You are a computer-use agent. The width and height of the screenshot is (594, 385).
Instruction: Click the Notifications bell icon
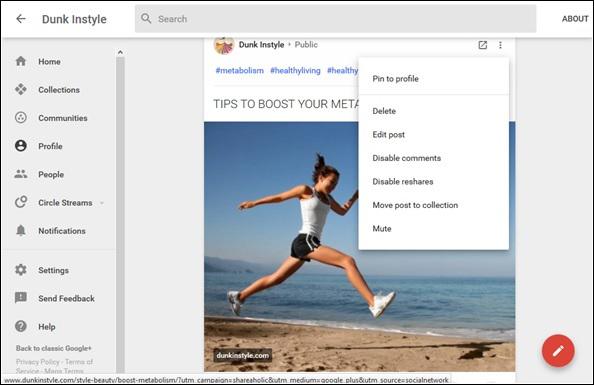(x=21, y=230)
